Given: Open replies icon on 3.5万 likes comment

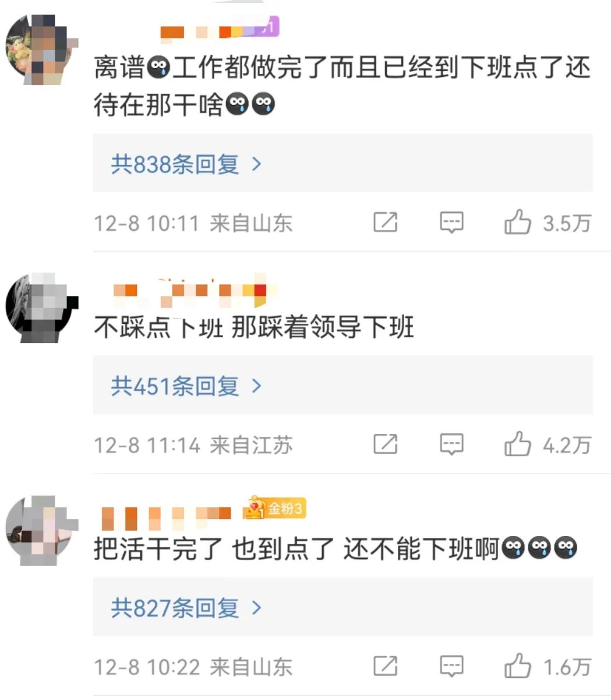Looking at the screenshot, I should click(x=451, y=222).
